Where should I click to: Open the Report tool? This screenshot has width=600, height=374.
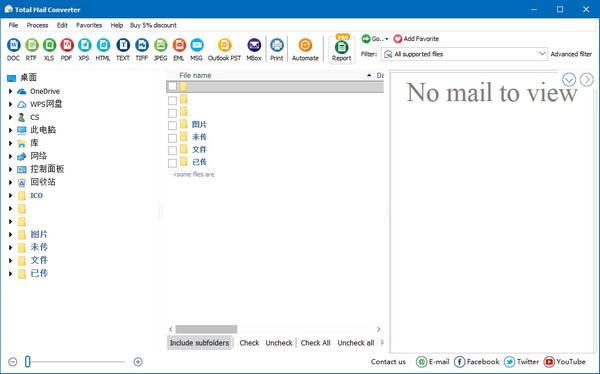click(341, 48)
